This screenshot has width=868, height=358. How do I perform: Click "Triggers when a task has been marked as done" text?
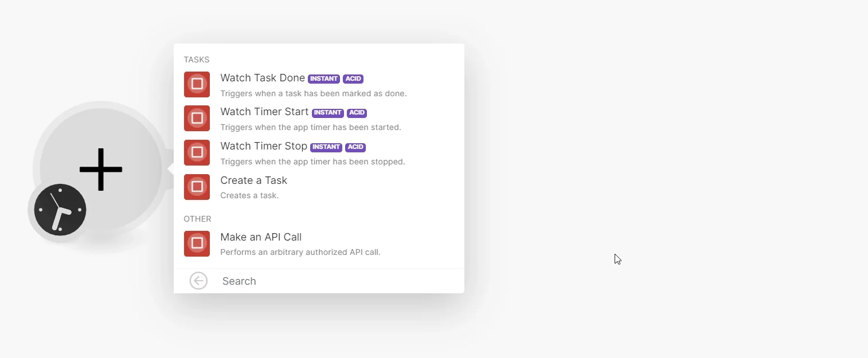tap(314, 93)
